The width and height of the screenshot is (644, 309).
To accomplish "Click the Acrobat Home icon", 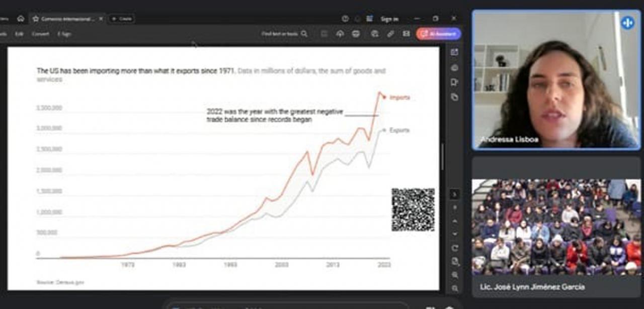I will point(21,19).
